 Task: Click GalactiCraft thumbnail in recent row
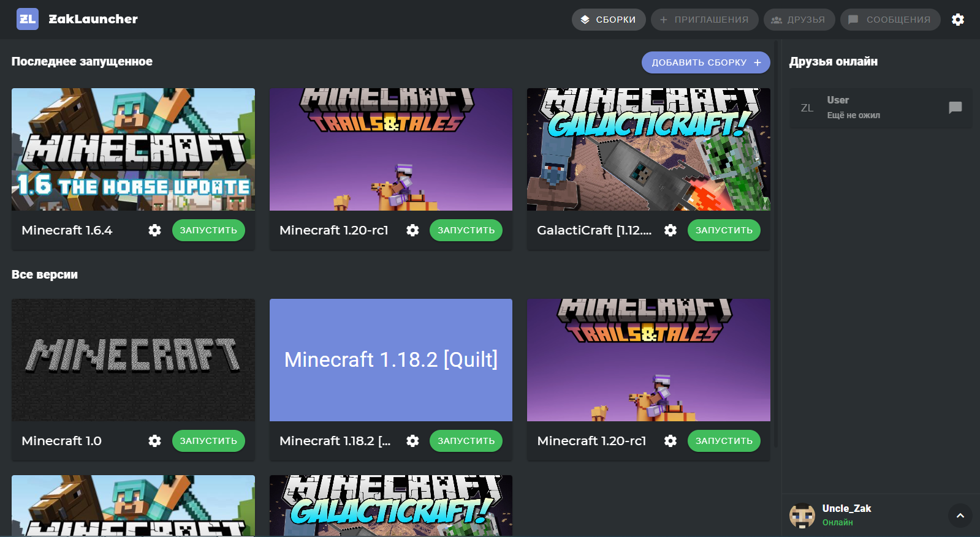(x=648, y=149)
